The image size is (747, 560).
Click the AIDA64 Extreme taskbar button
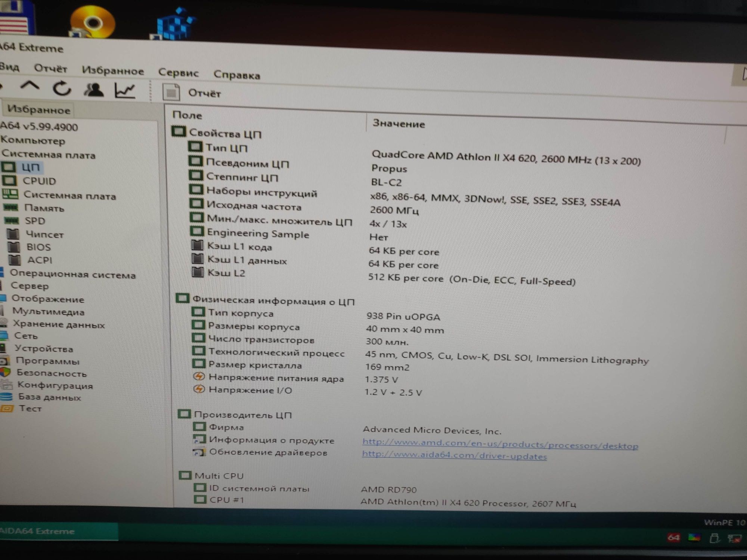tap(59, 531)
